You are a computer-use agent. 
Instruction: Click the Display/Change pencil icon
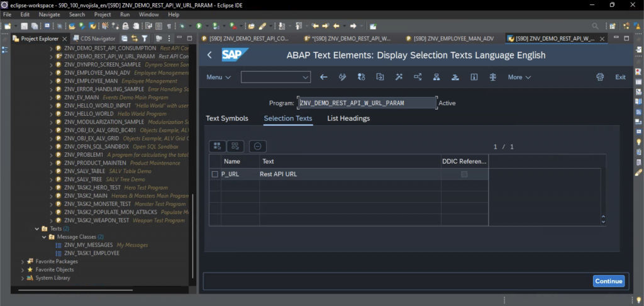pyautogui.click(x=343, y=77)
